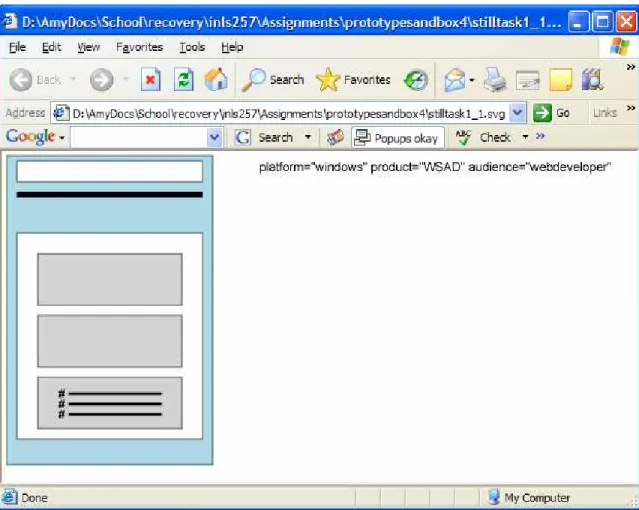Open the Search pane magnifier

click(x=273, y=79)
